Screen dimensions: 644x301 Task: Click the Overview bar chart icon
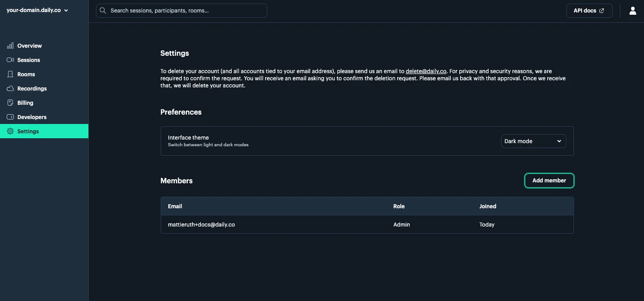point(10,46)
